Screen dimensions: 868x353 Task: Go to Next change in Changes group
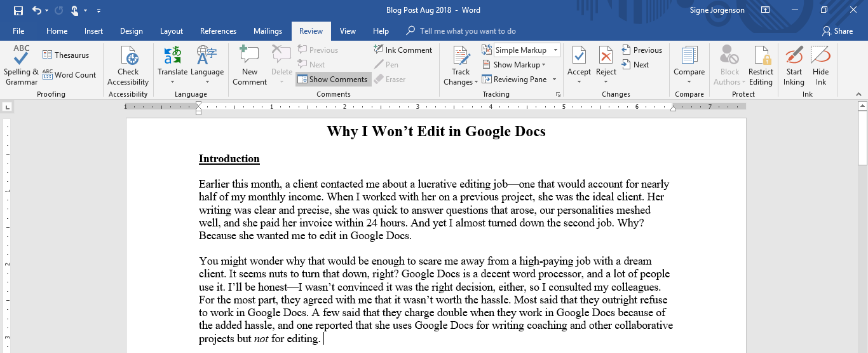pyautogui.click(x=635, y=65)
